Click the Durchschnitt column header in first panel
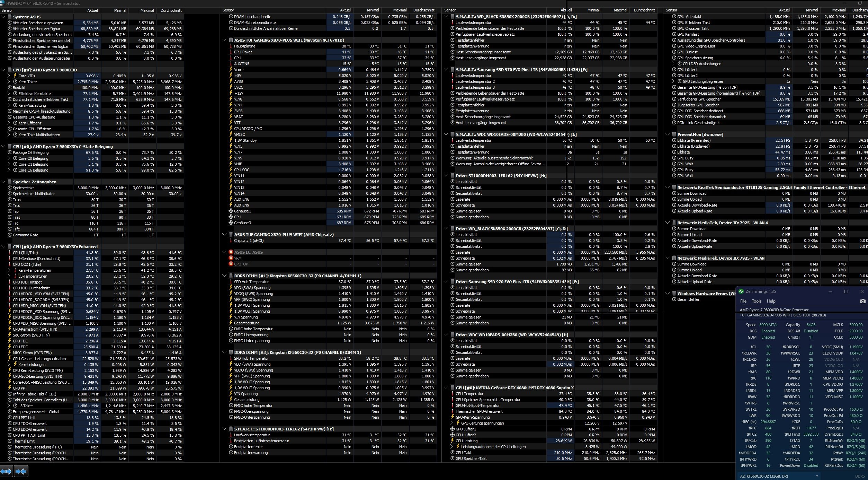 tap(171, 10)
